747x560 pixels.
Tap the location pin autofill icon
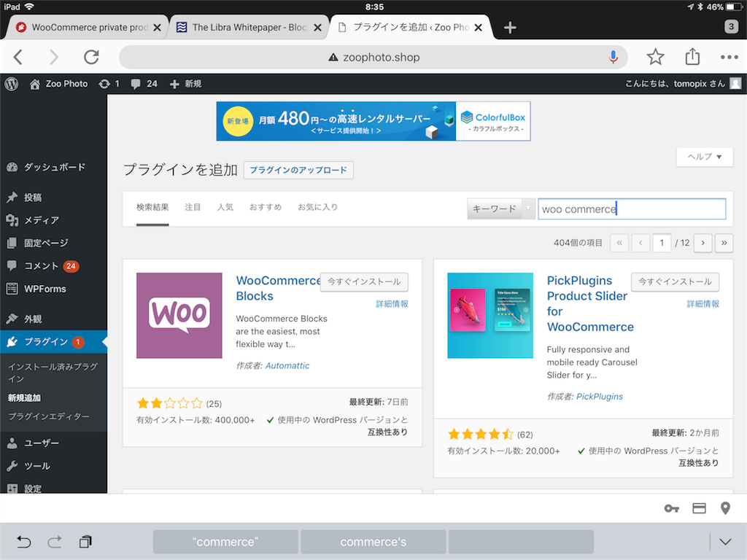click(x=725, y=508)
